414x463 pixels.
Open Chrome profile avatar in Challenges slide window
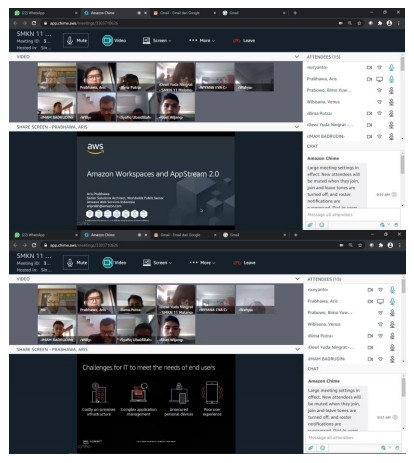[390, 245]
